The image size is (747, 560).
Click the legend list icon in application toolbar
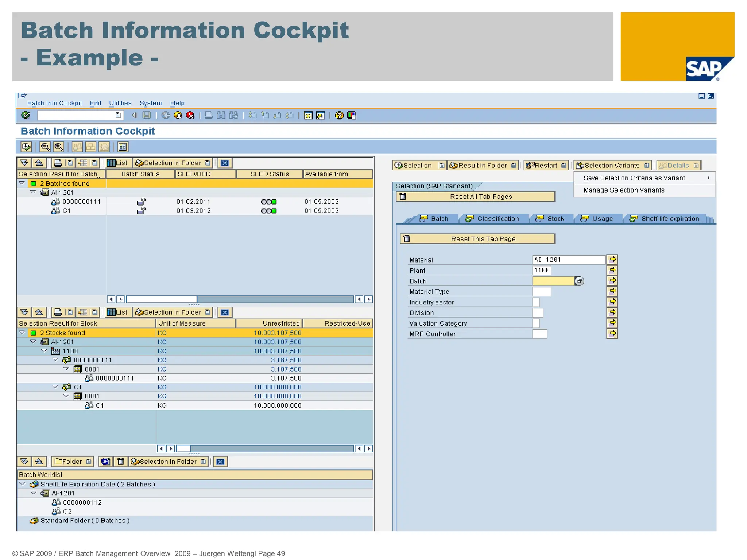(123, 147)
